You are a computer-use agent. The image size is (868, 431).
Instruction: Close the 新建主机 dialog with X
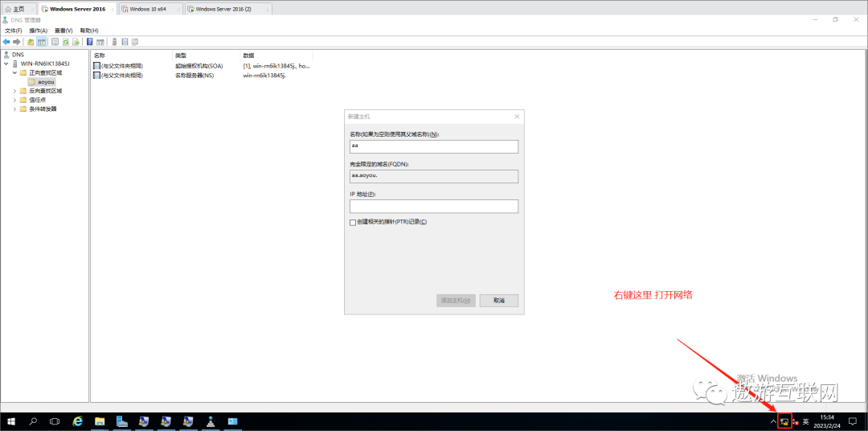(517, 117)
